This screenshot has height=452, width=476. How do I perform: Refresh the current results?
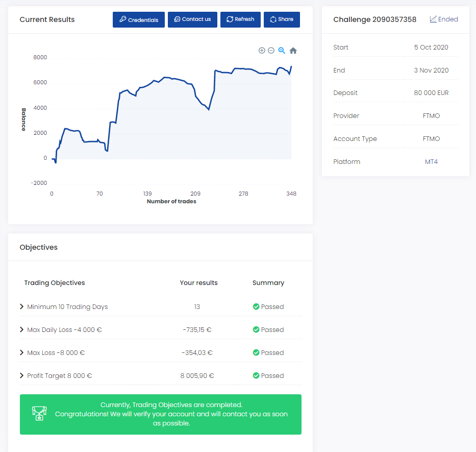240,19
